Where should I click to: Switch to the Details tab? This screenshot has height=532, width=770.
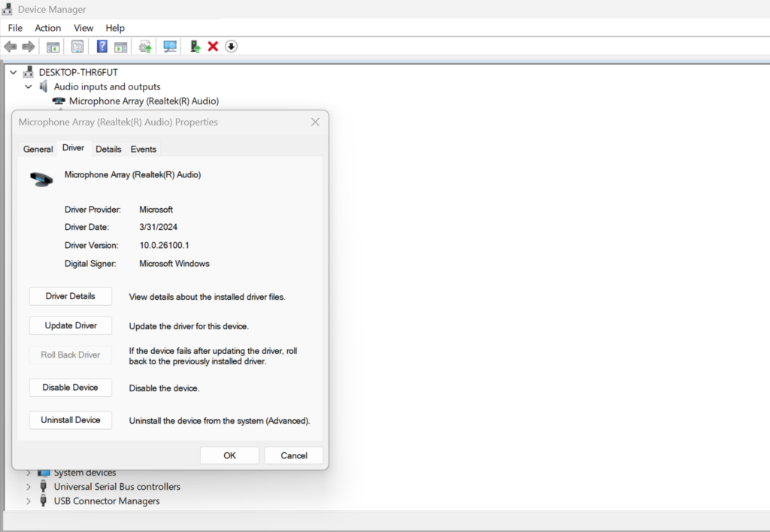(108, 149)
